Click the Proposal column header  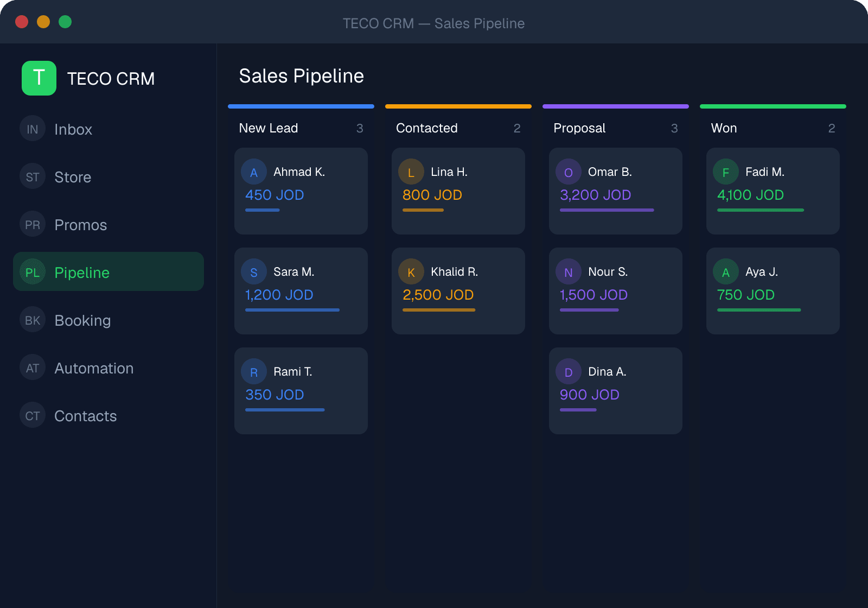(579, 128)
